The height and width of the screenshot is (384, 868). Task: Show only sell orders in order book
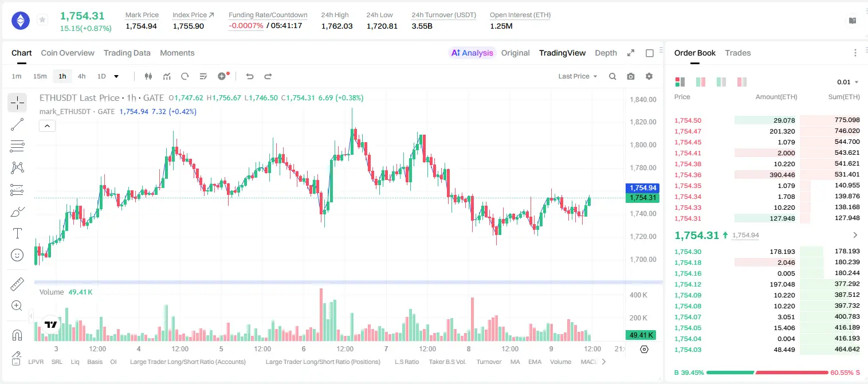[741, 82]
